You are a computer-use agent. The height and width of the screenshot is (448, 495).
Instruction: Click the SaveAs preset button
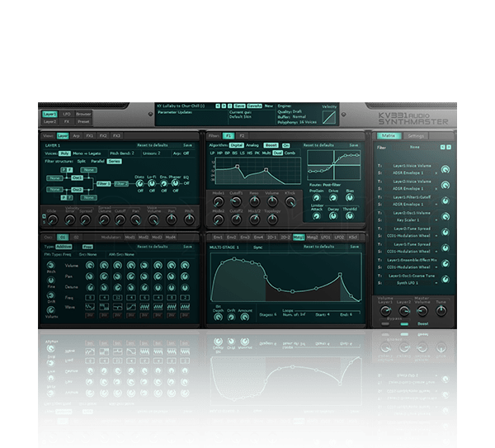[x=254, y=106]
